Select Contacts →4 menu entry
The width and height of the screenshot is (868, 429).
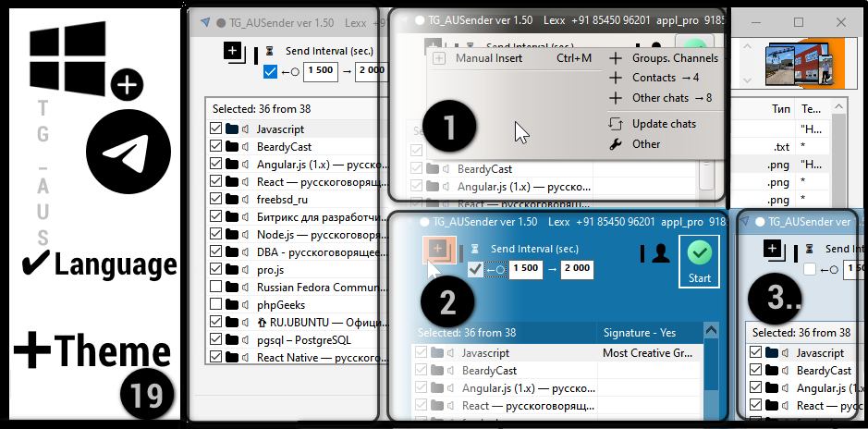pyautogui.click(x=666, y=78)
